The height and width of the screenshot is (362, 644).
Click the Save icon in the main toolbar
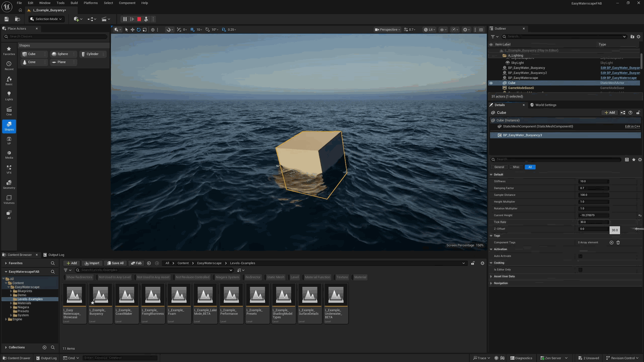[6, 19]
